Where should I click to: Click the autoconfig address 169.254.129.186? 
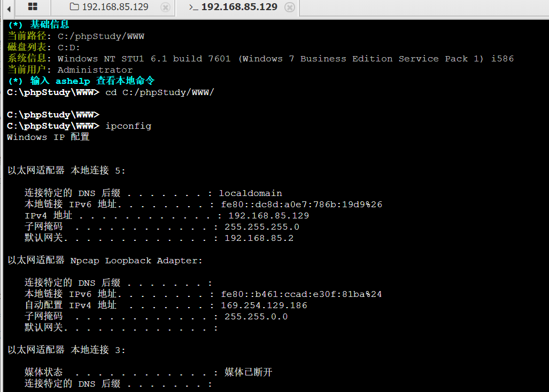pos(264,305)
